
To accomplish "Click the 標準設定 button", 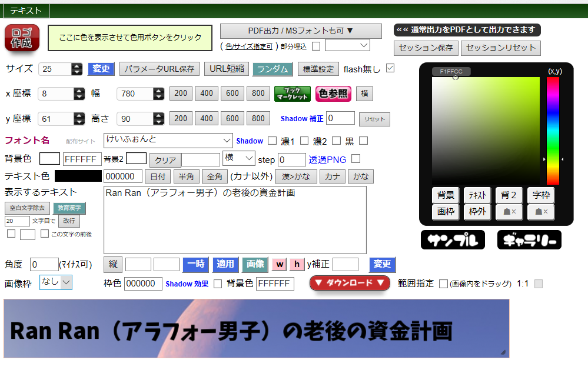I will tap(318, 69).
